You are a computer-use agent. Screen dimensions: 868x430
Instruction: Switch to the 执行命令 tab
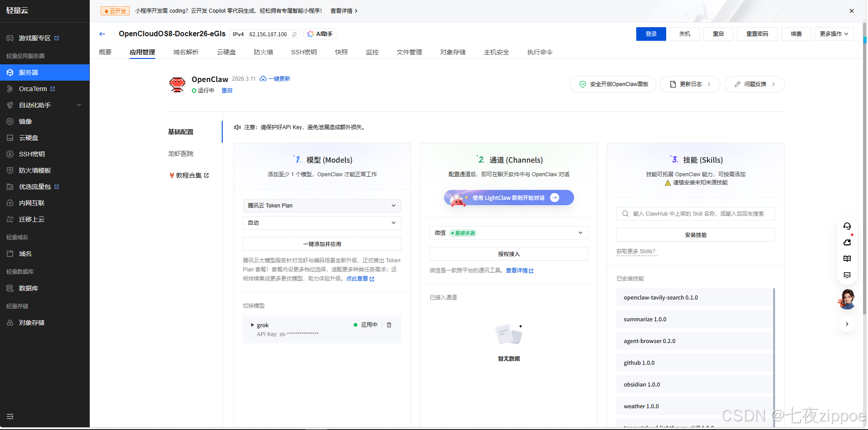540,52
